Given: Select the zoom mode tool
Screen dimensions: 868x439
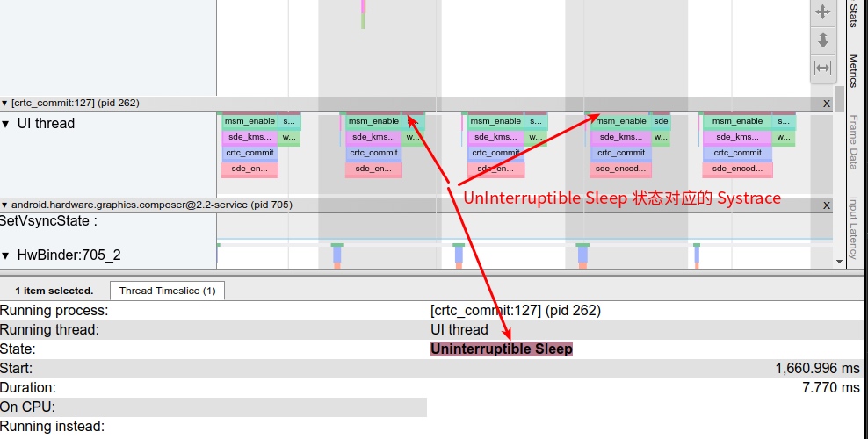Looking at the screenshot, I should tap(822, 40).
